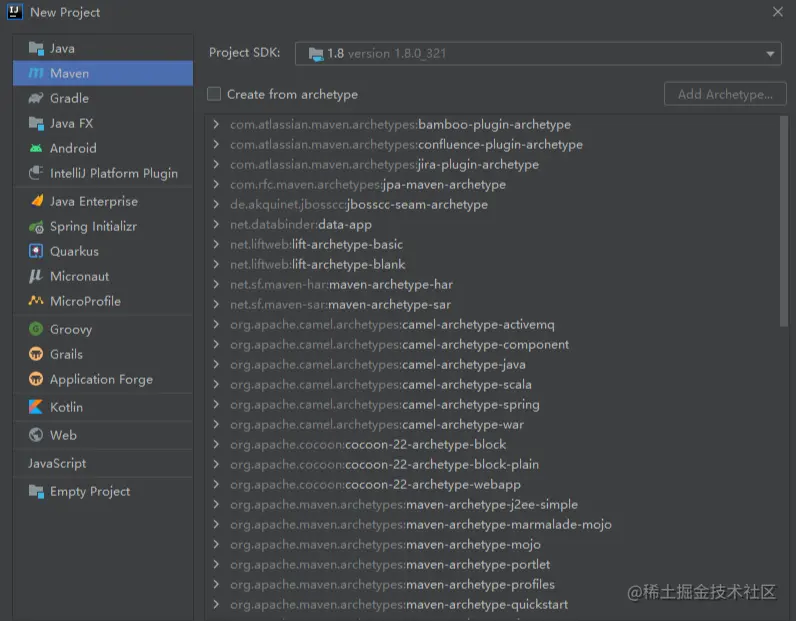Click the Maven icon in sidebar

point(36,73)
